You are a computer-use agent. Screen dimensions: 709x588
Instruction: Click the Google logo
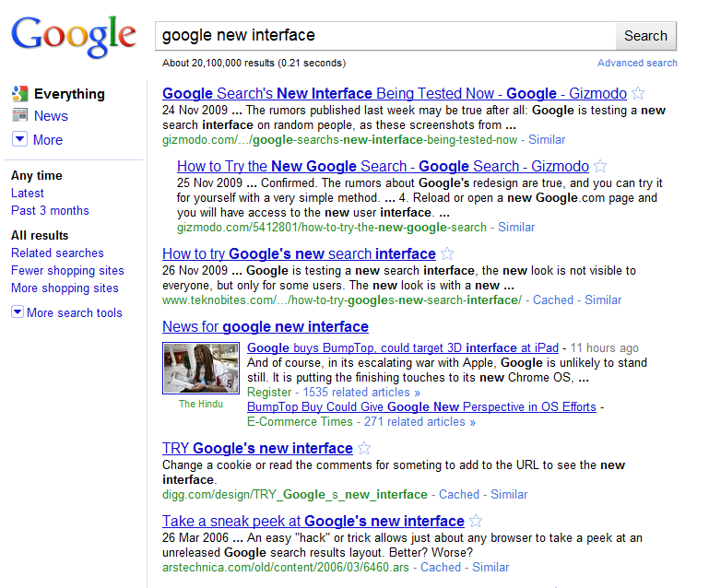click(x=73, y=36)
